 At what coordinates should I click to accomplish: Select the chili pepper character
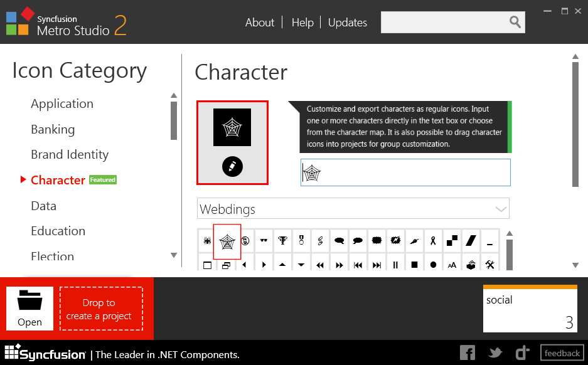coord(414,241)
